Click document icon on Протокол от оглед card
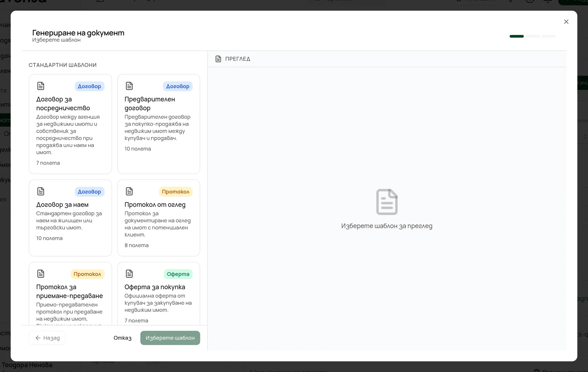Viewport: 588px width, 372px height. point(129,192)
